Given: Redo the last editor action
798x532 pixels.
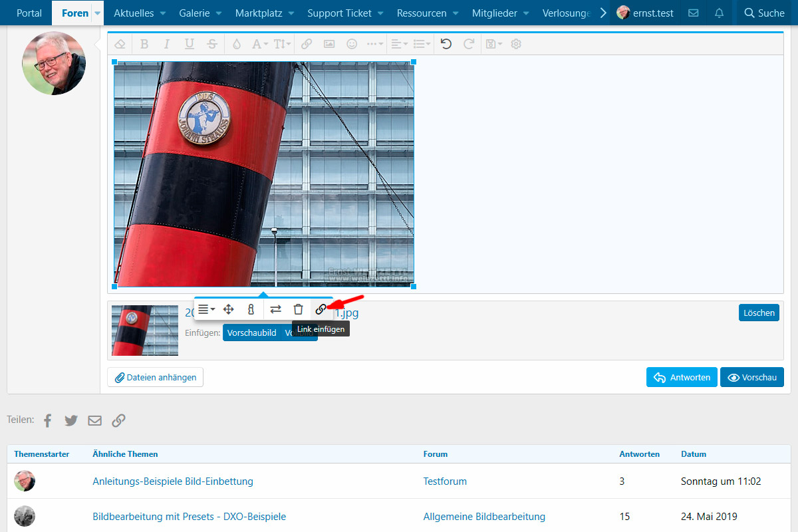Looking at the screenshot, I should [469, 44].
